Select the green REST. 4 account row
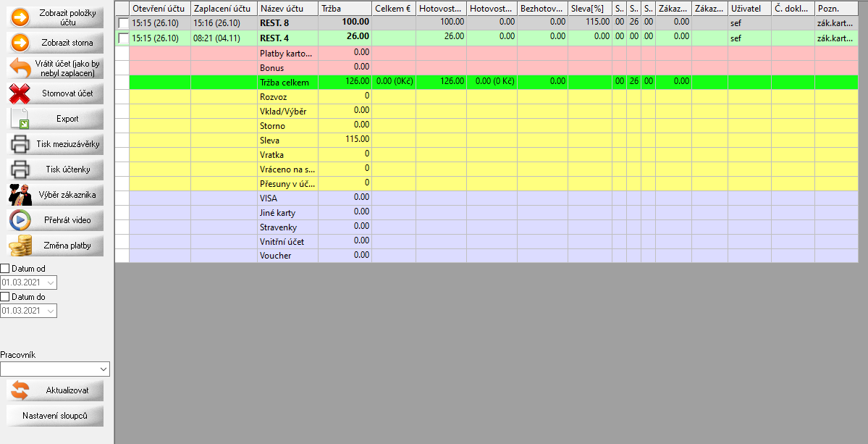The width and height of the screenshot is (868, 444). (x=287, y=38)
